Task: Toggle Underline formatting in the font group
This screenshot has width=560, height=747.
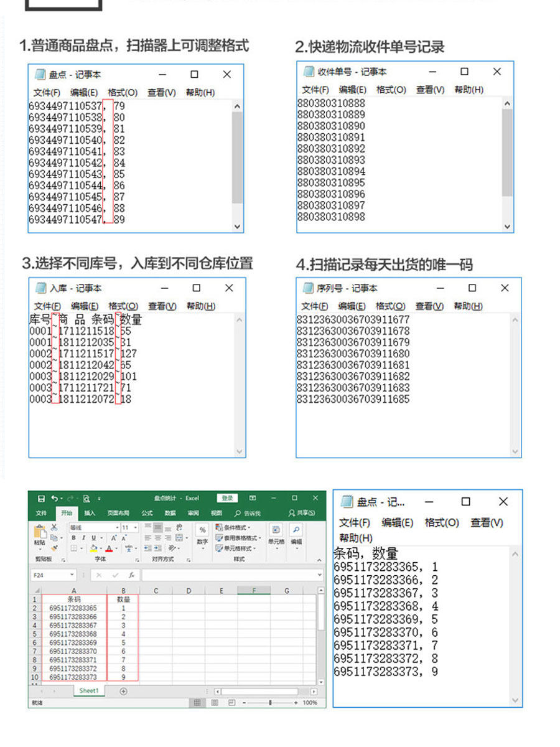Action: pyautogui.click(x=94, y=538)
